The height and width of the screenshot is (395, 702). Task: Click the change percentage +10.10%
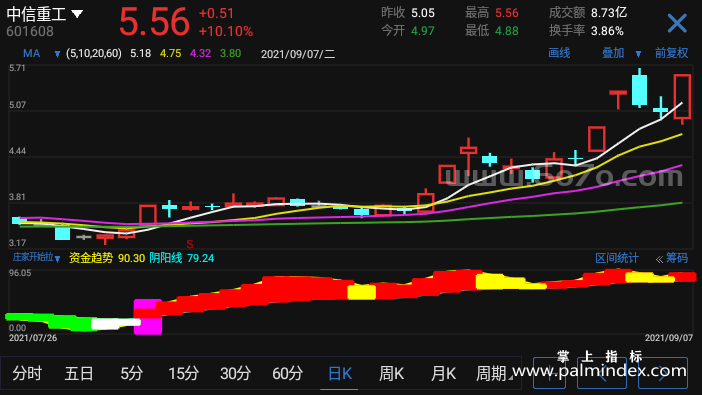click(x=226, y=31)
